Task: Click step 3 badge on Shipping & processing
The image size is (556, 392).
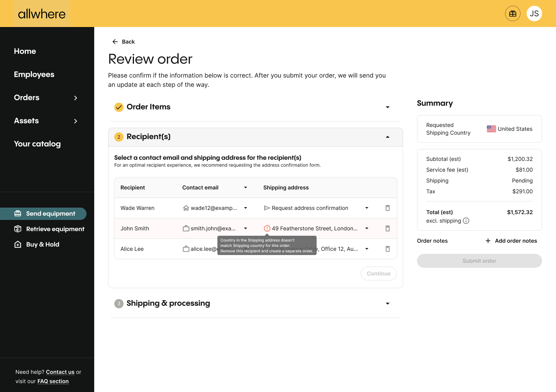Action: tap(119, 303)
